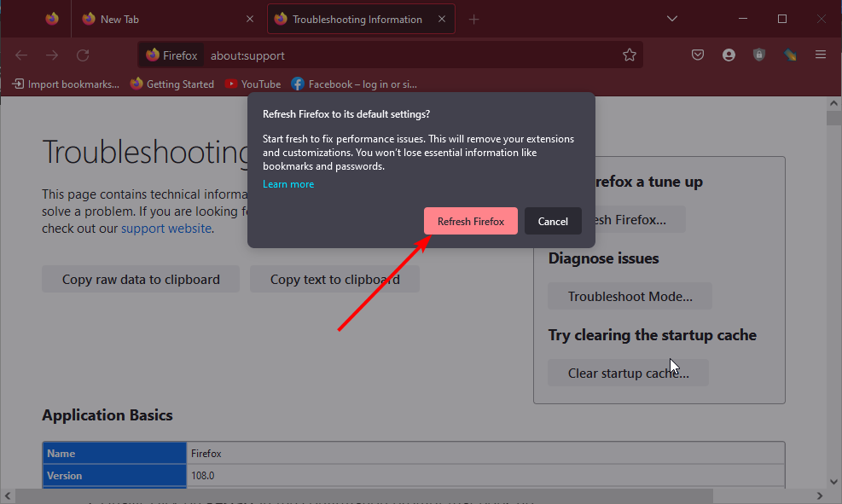The image size is (842, 504).
Task: Click the Firefox View pinned icon
Action: tap(52, 20)
